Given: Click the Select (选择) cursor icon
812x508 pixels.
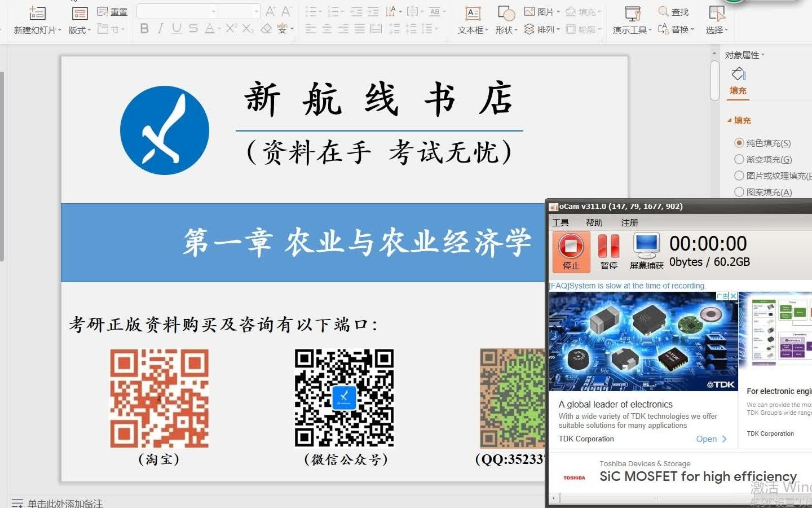Looking at the screenshot, I should click(717, 14).
